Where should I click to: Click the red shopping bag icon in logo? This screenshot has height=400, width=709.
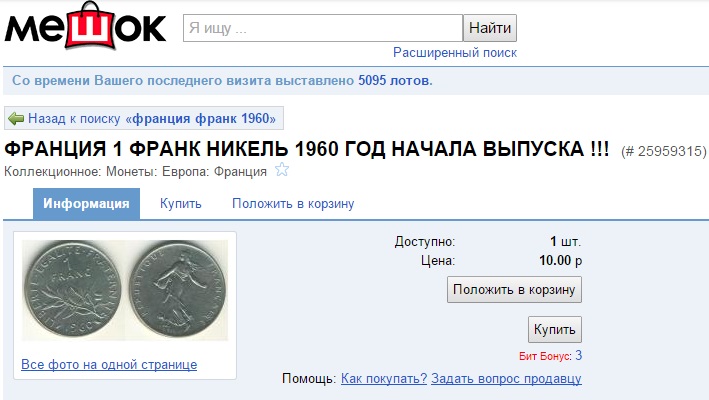tap(90, 25)
